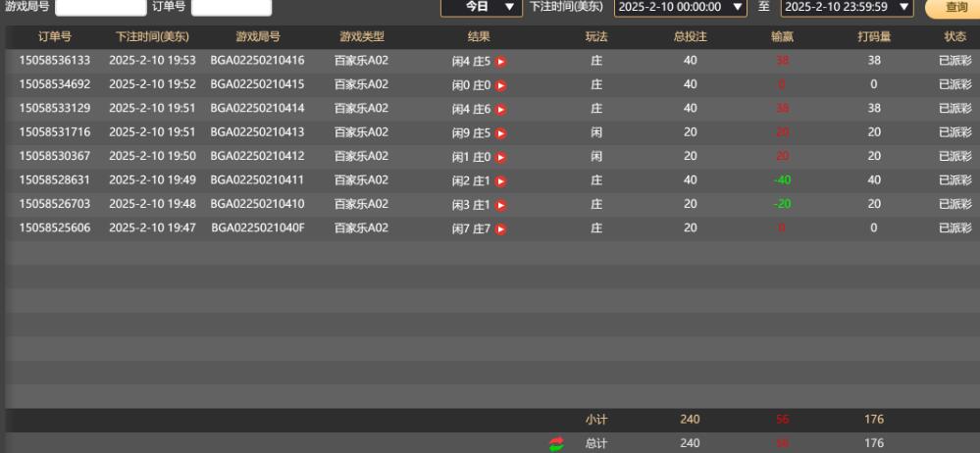The image size is (980, 453).
Task: Click bet time 2025-2-10 19:50
Action: (152, 156)
